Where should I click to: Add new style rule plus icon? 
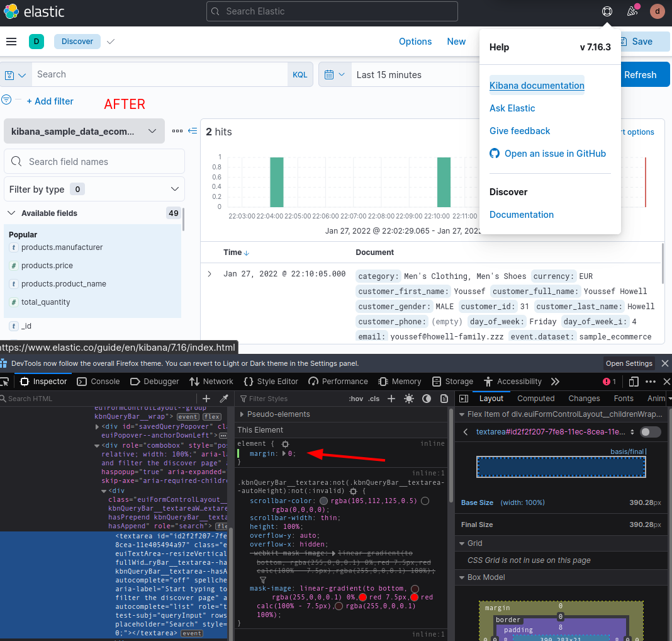tap(391, 399)
